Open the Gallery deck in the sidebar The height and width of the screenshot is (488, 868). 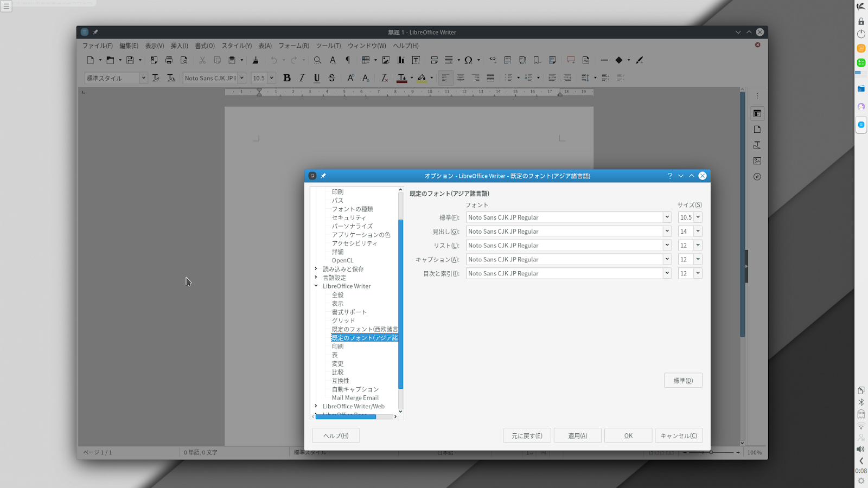[757, 161]
